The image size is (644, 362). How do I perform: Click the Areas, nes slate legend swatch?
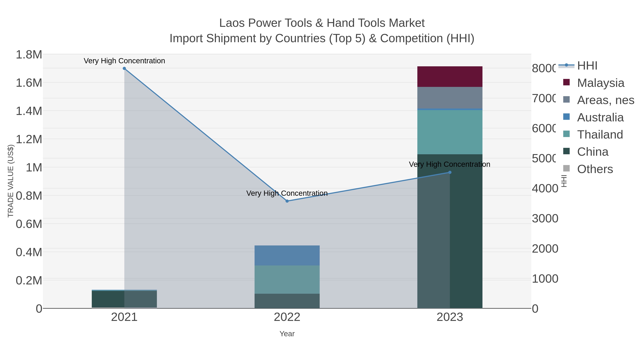coord(566,100)
